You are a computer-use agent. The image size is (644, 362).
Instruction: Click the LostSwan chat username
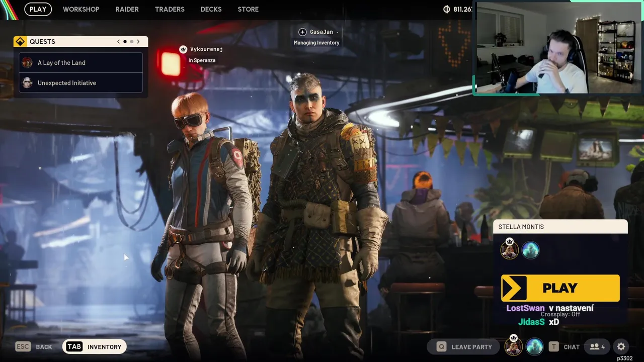pos(525,308)
